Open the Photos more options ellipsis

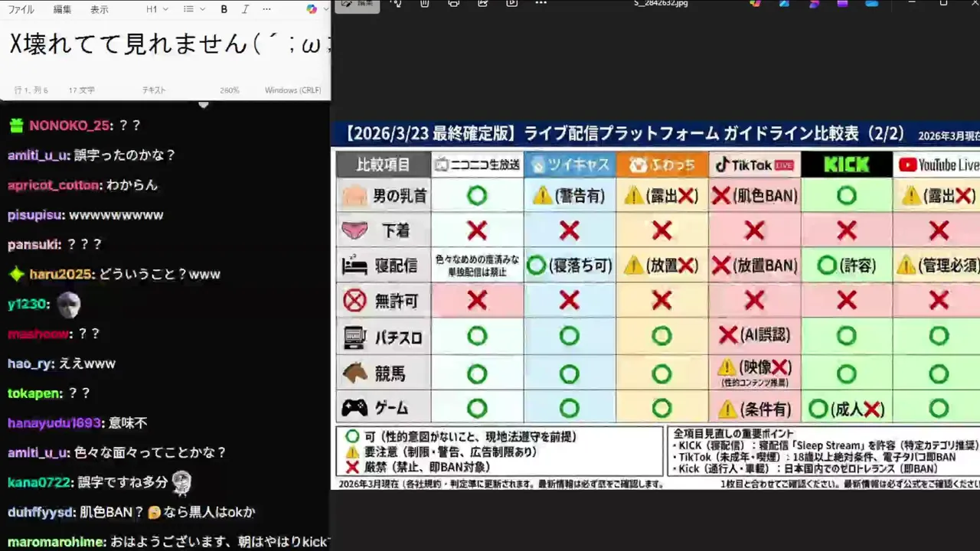(x=541, y=3)
